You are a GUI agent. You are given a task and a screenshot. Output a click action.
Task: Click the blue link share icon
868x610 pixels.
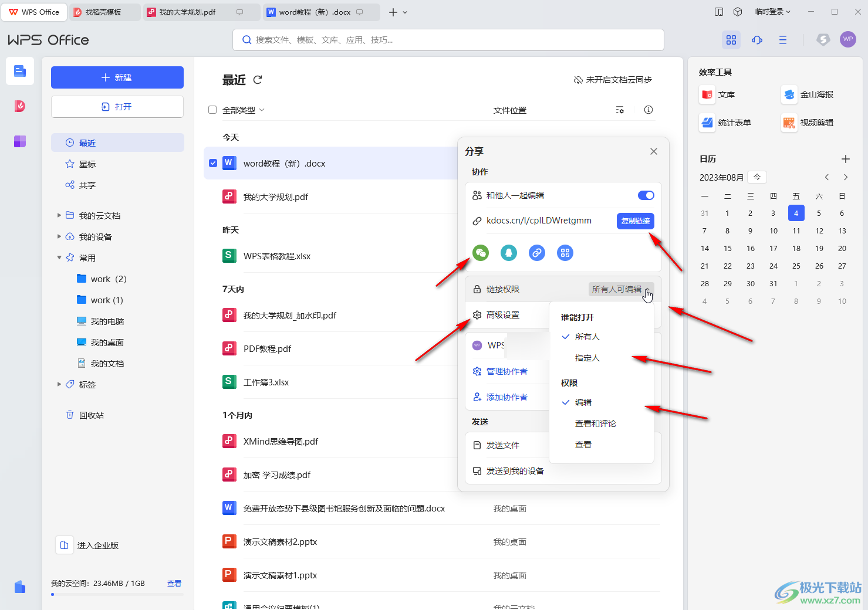coord(537,253)
